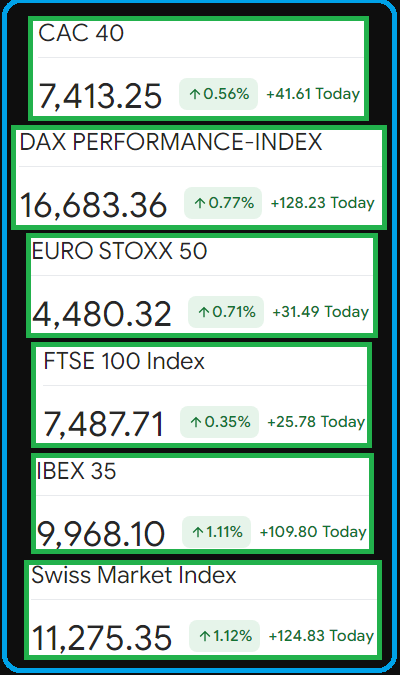The height and width of the screenshot is (675, 400).
Task: Click the +25.78 Today FTSE change
Action: (x=316, y=422)
